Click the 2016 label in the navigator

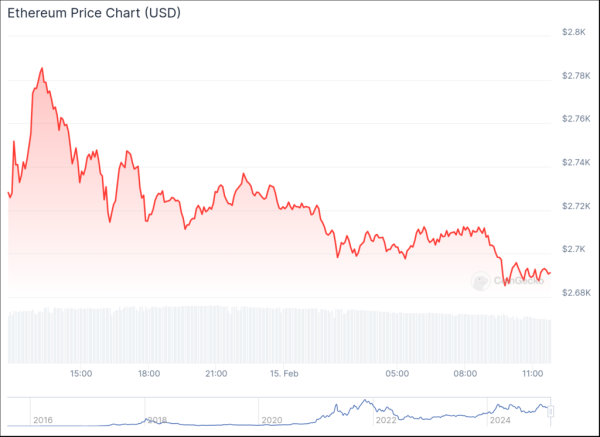(x=43, y=420)
